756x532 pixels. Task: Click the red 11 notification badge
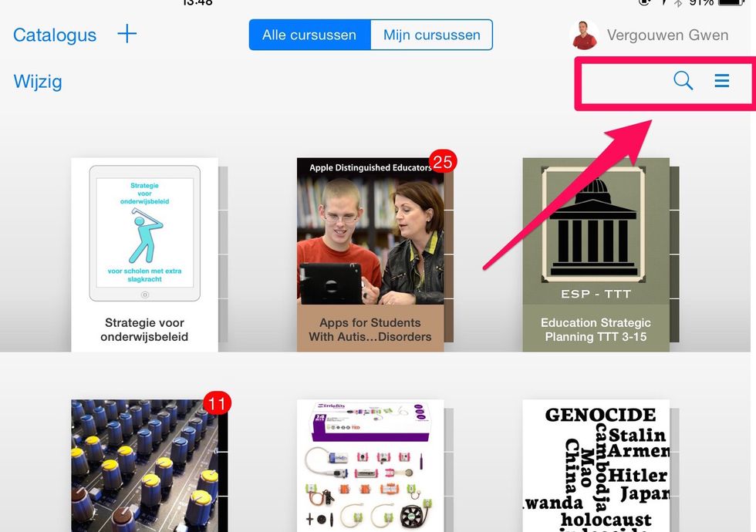[217, 402]
